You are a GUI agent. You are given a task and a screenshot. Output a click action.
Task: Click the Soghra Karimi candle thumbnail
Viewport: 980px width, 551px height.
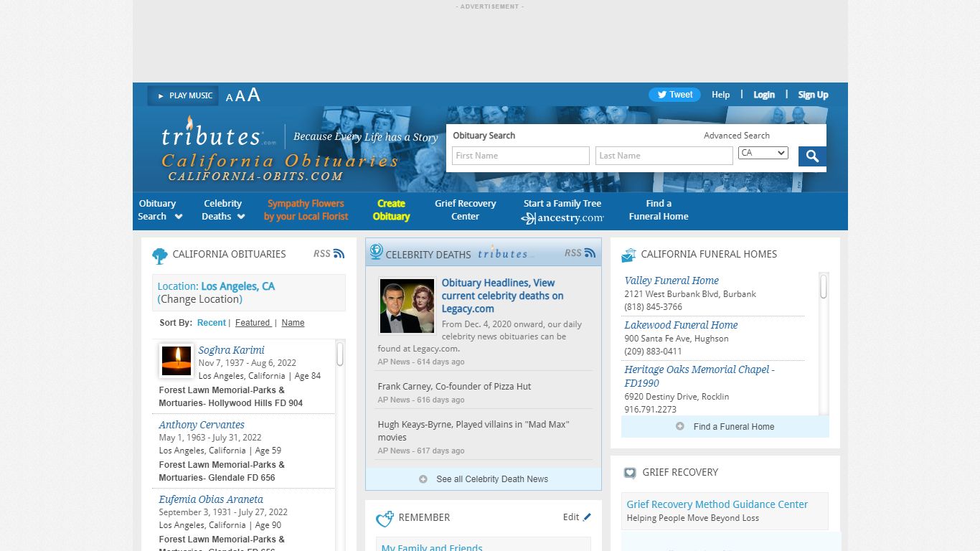[176, 361]
